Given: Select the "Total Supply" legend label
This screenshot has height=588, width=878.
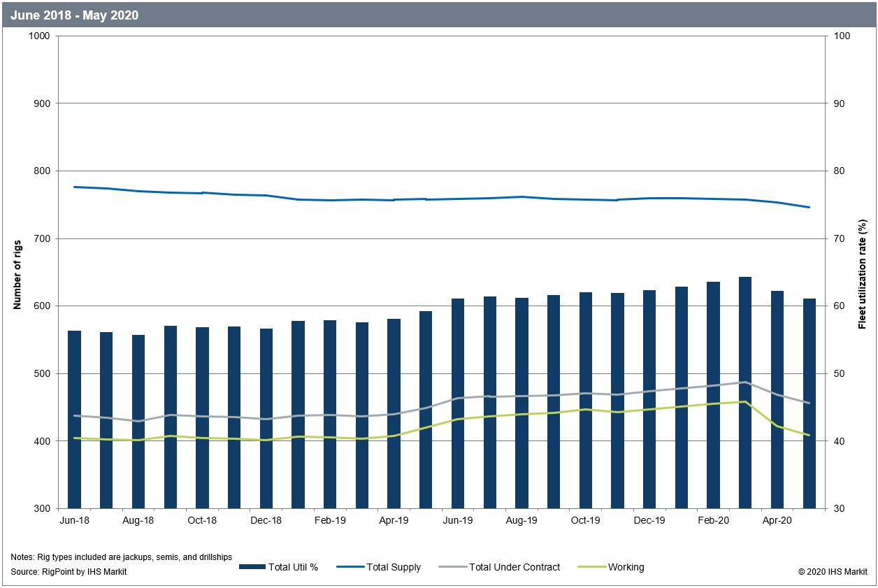Looking at the screenshot, I should coord(394,567).
